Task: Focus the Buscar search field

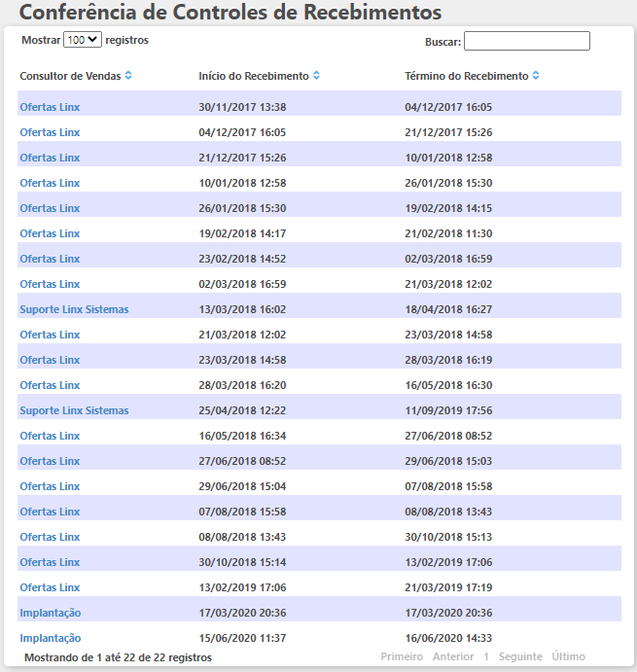Action: pyautogui.click(x=526, y=41)
